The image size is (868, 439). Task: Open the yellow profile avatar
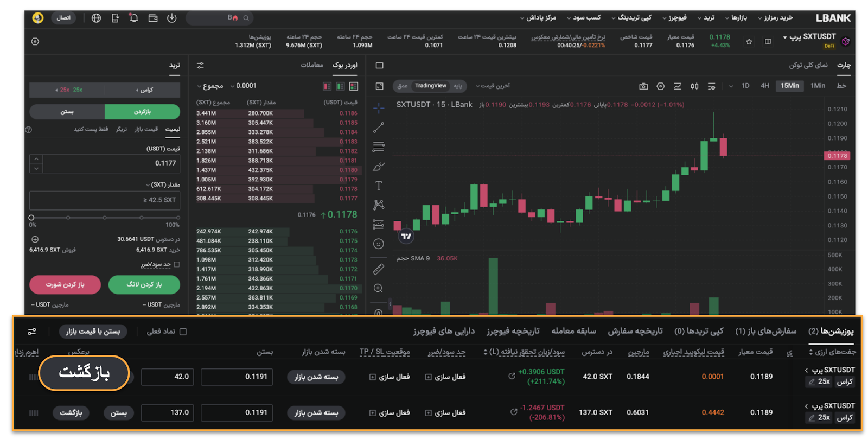[x=37, y=18]
